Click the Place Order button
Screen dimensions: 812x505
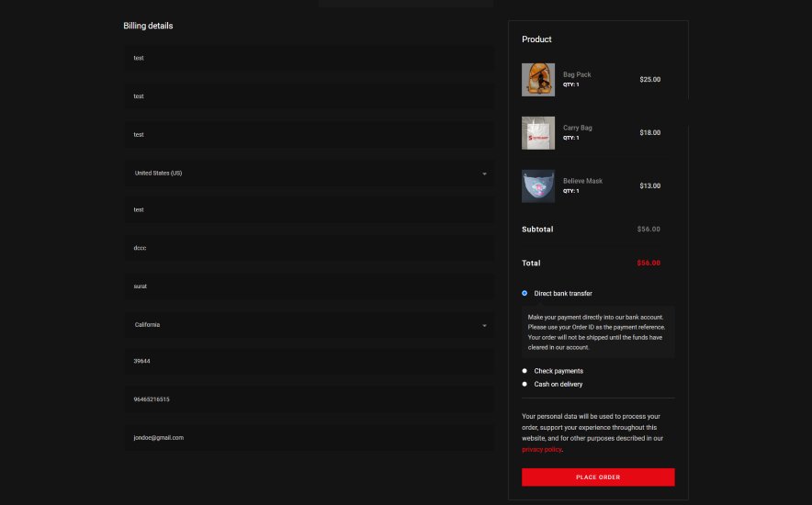(x=598, y=477)
